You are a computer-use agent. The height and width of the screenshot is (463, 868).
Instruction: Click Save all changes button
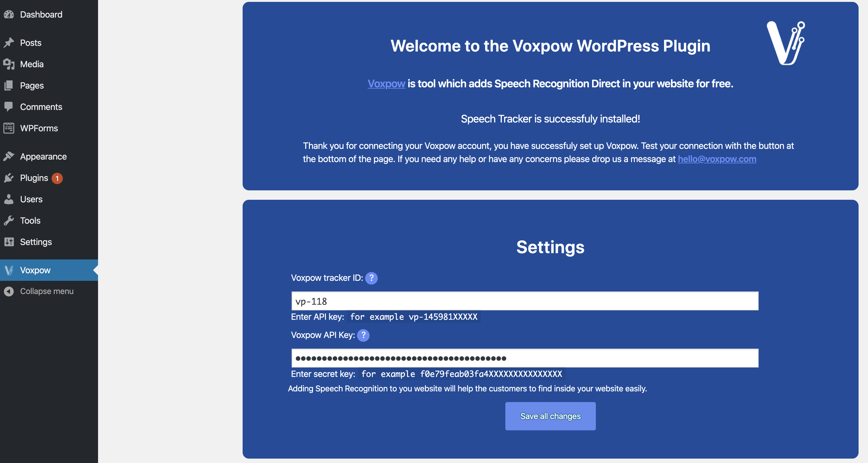pos(551,416)
